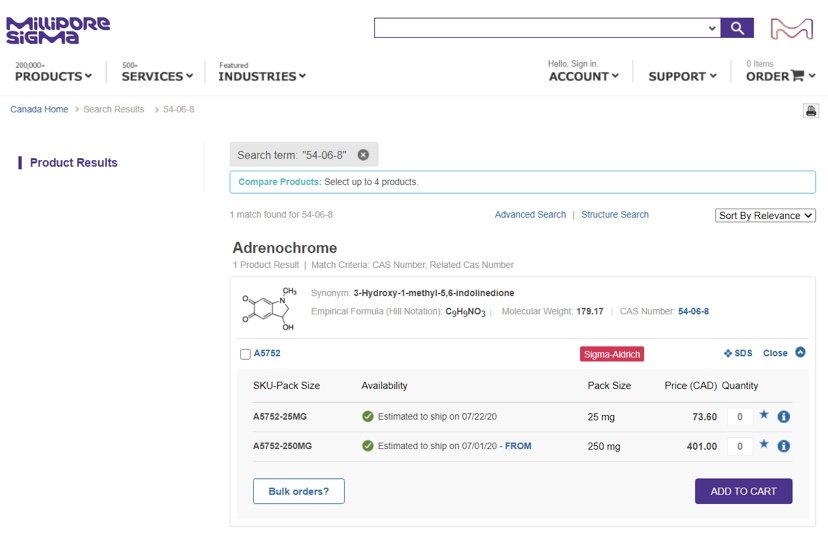The width and height of the screenshot is (828, 533).
Task: Remove search term 54-06-8 with X icon
Action: 363,155
